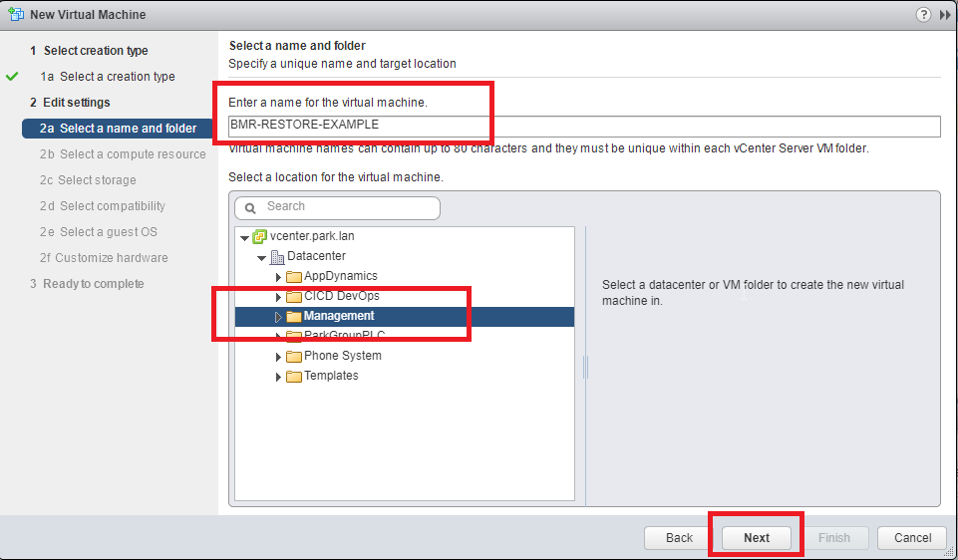The image size is (958, 560).
Task: Collapse the vcenter.park.lan tree node
Action: (244, 237)
